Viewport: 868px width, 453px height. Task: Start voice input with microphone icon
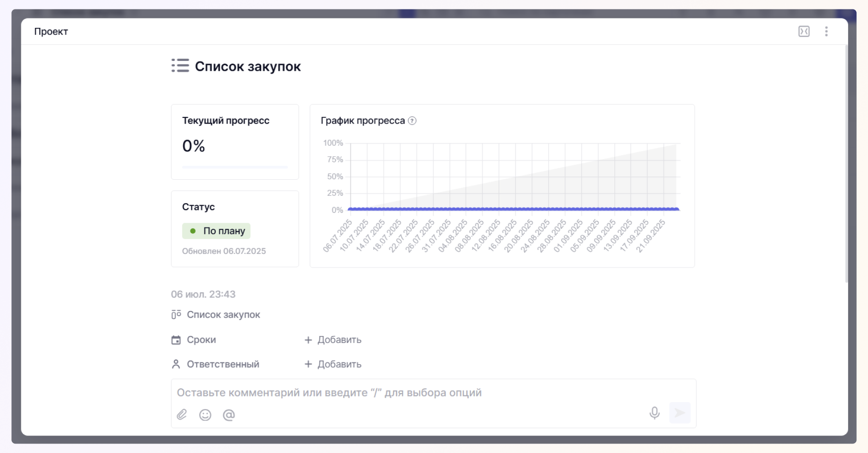pyautogui.click(x=654, y=413)
